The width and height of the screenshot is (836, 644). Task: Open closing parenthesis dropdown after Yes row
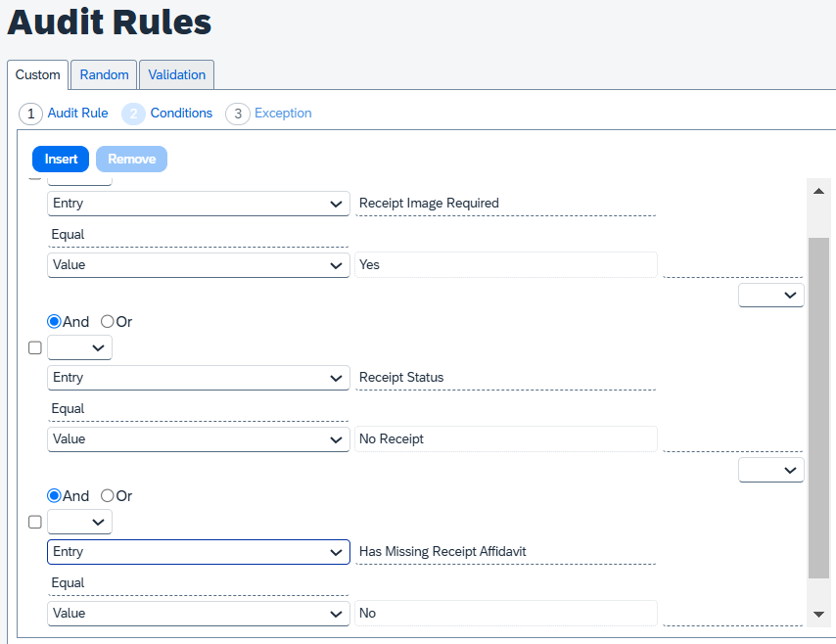click(771, 296)
